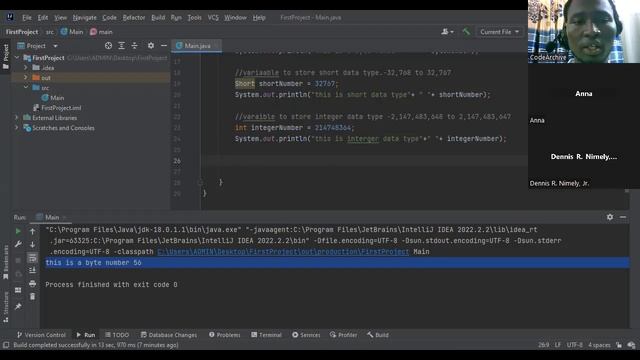The image size is (640, 360).
Task: Open the Version Control tool window
Action: pos(41,335)
